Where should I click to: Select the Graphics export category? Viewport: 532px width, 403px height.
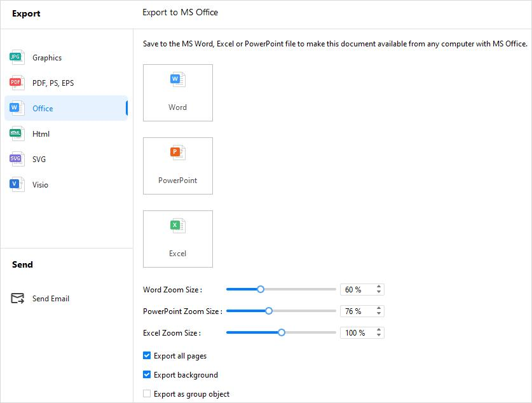(66, 57)
